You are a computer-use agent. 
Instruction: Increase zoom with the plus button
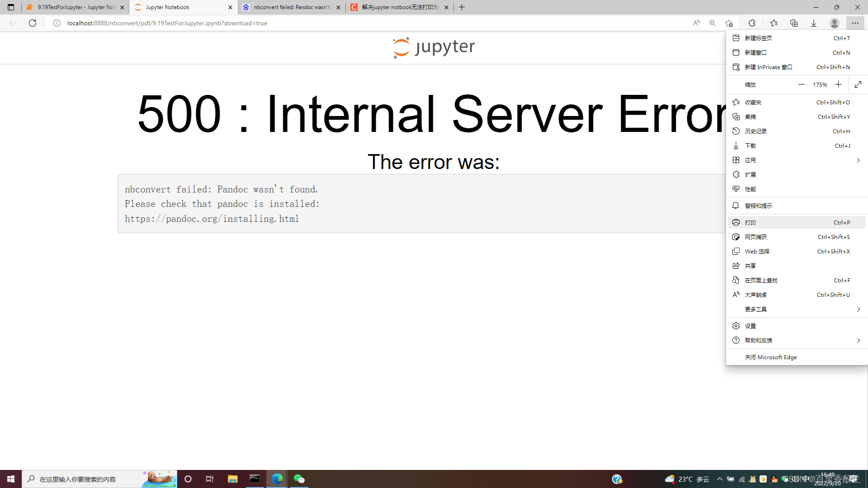[838, 84]
